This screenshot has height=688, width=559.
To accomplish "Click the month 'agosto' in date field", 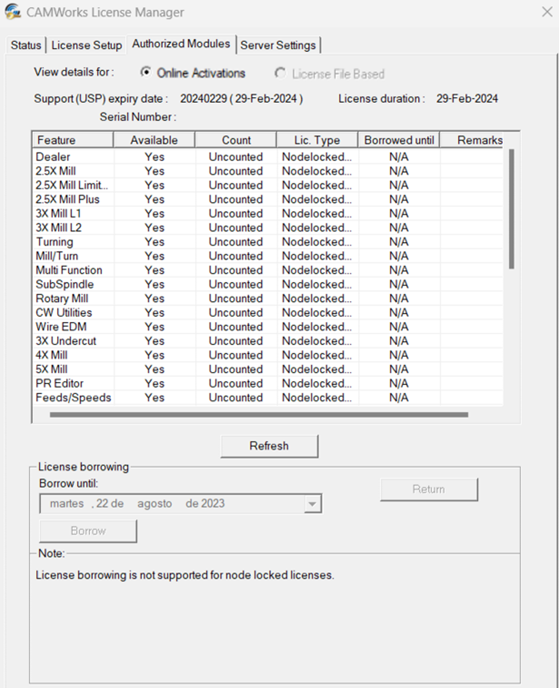I will coord(154,504).
